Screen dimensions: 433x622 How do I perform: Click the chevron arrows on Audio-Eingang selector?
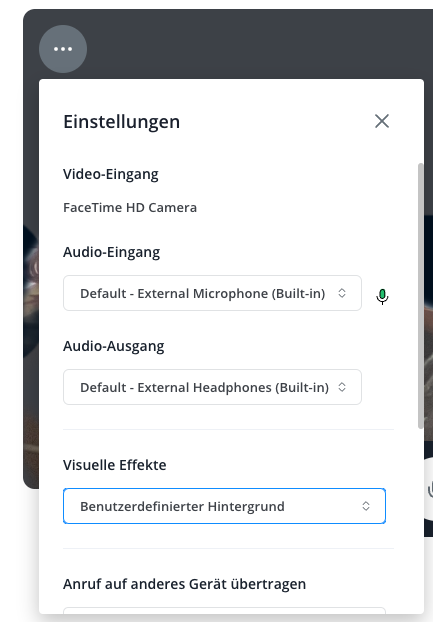342,293
